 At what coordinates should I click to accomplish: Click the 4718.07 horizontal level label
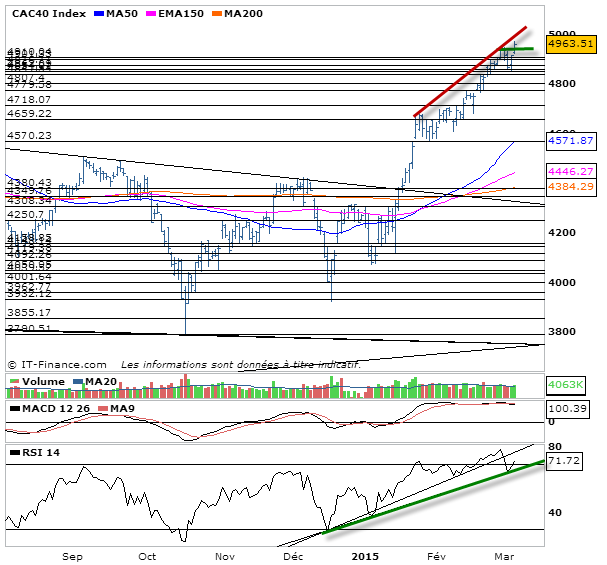(28, 99)
